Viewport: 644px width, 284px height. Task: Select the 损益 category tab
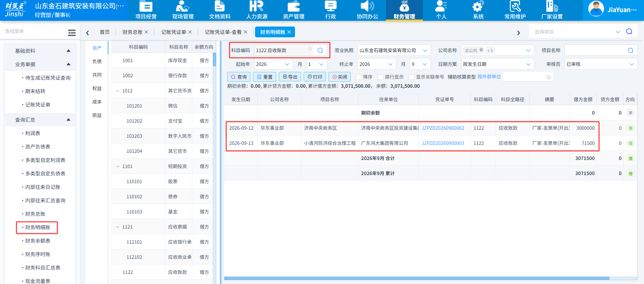pyautogui.click(x=97, y=115)
